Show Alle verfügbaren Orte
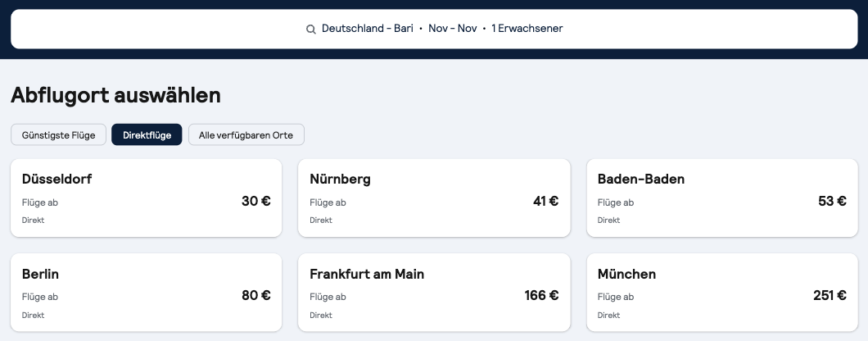 coord(246,134)
